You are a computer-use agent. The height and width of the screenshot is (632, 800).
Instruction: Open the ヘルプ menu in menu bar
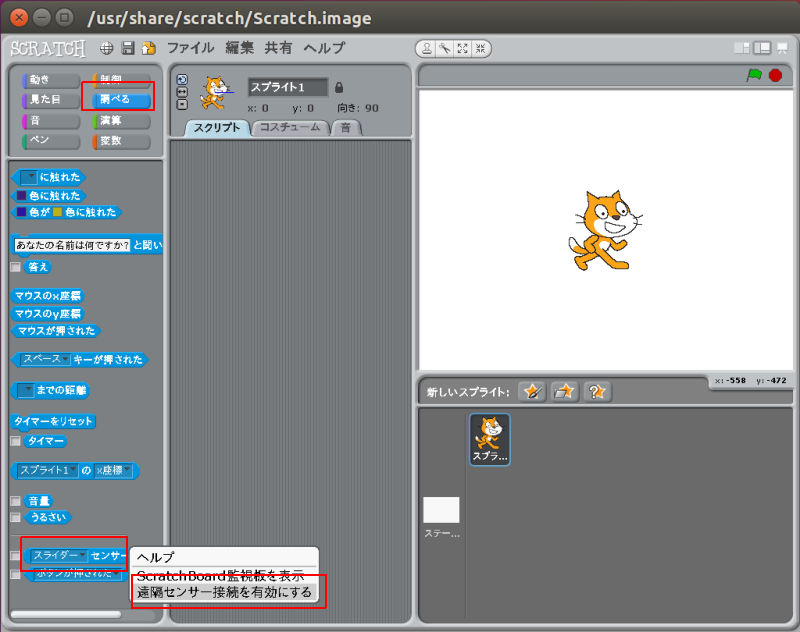[x=324, y=48]
